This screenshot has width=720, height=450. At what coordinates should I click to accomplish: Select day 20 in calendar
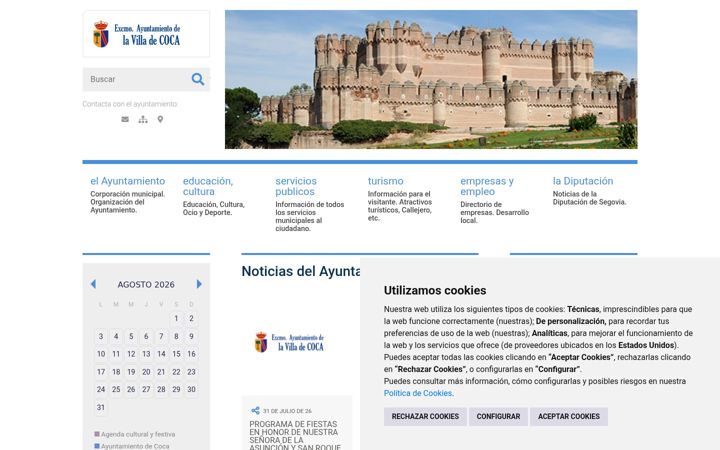click(x=146, y=372)
